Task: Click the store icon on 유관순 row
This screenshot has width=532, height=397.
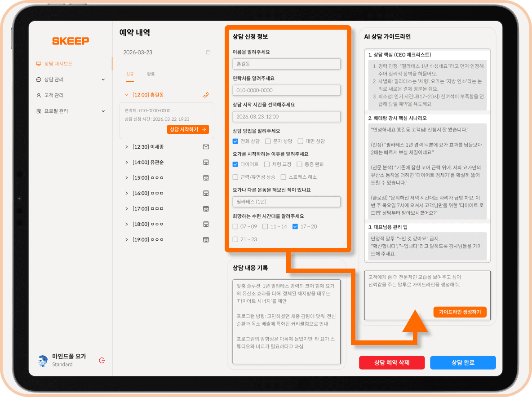Action: (x=206, y=162)
